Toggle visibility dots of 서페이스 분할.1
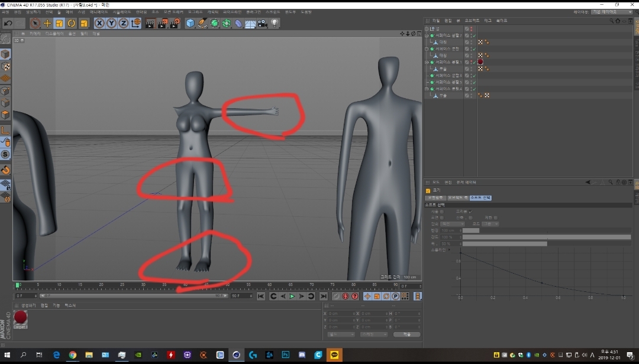This screenshot has width=639, height=364. [x=471, y=62]
